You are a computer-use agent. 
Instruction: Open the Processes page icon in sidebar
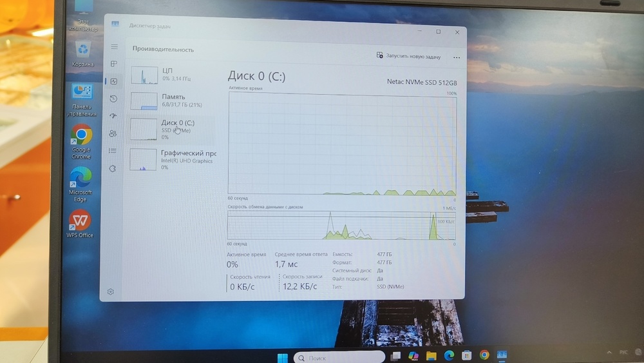click(x=114, y=64)
